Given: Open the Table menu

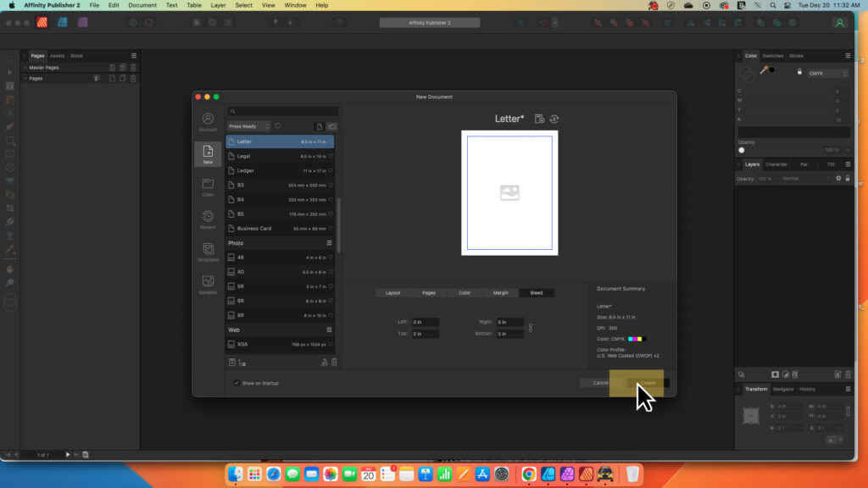Looking at the screenshot, I should pyautogui.click(x=194, y=5).
